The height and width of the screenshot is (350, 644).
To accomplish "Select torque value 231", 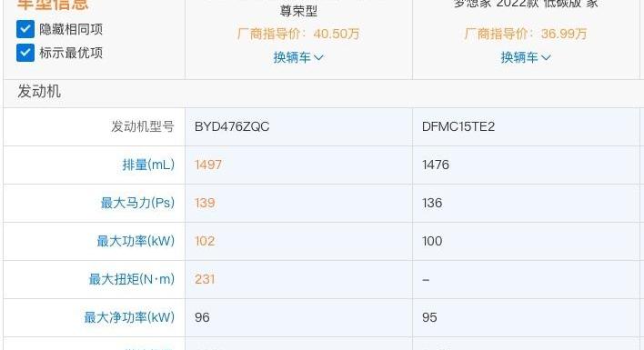I will (x=205, y=279).
